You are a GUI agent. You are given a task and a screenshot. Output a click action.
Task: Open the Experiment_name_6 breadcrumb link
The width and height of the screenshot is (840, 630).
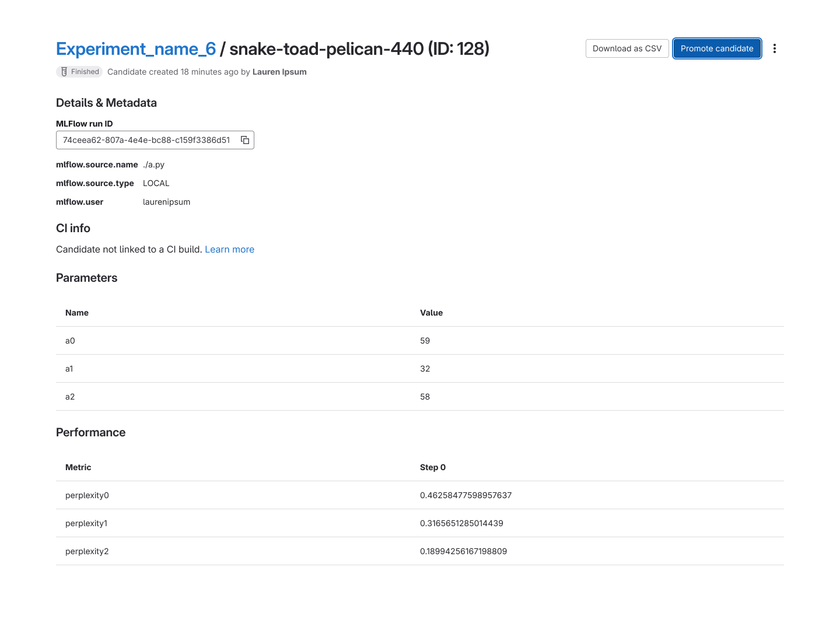[x=136, y=48]
